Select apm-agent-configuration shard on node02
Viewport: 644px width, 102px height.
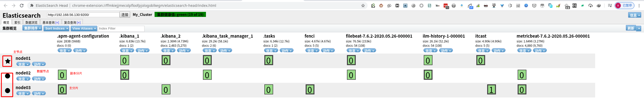(x=62, y=75)
